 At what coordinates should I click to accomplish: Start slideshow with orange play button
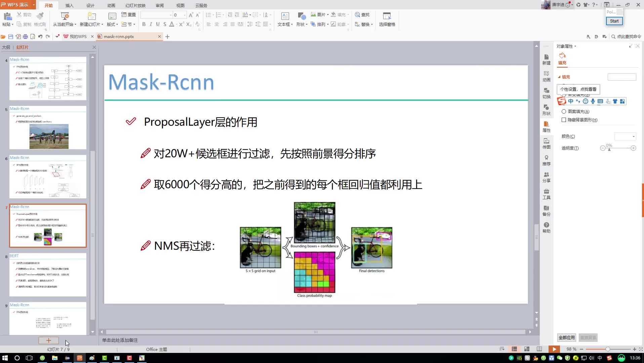554,349
